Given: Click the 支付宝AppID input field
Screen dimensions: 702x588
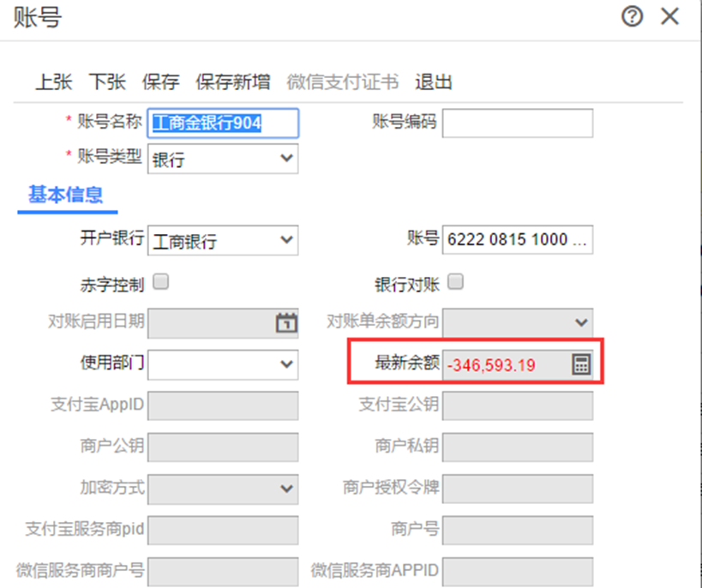Looking at the screenshot, I should tap(223, 405).
